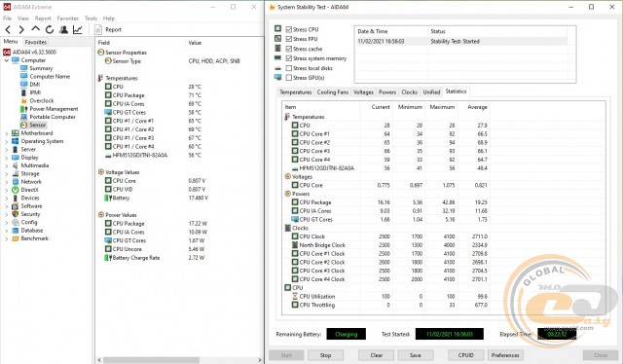Image resolution: width=623 pixels, height=364 pixels.
Task: Click the Back arrow in AIDA64 toolbar
Action: [8, 29]
